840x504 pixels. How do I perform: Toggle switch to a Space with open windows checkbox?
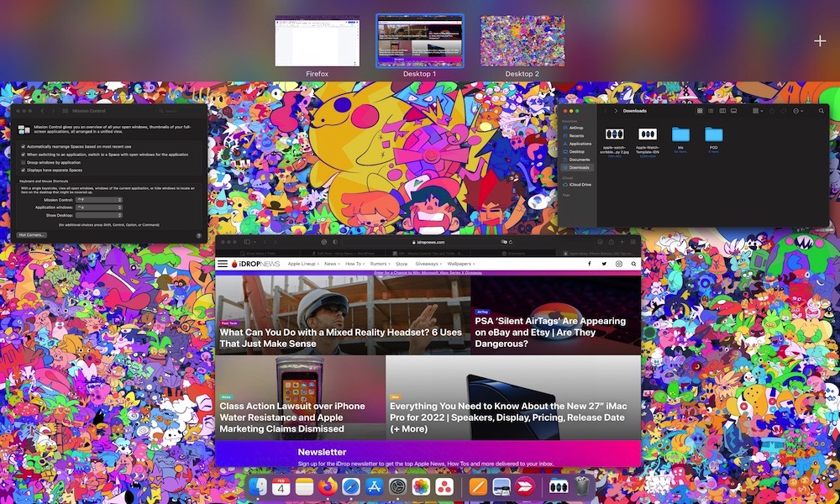pos(23,155)
